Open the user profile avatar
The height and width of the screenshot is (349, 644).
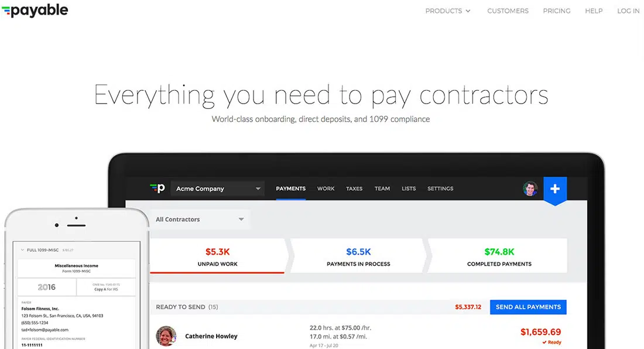click(530, 189)
